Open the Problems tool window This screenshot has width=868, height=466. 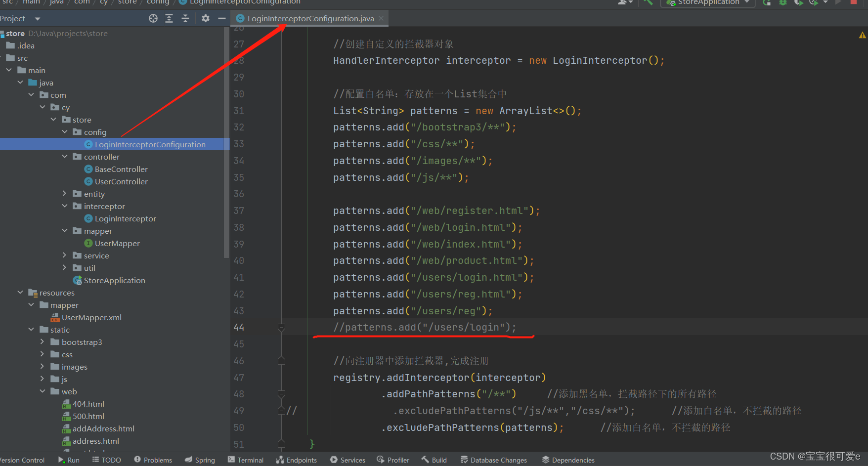(153, 460)
